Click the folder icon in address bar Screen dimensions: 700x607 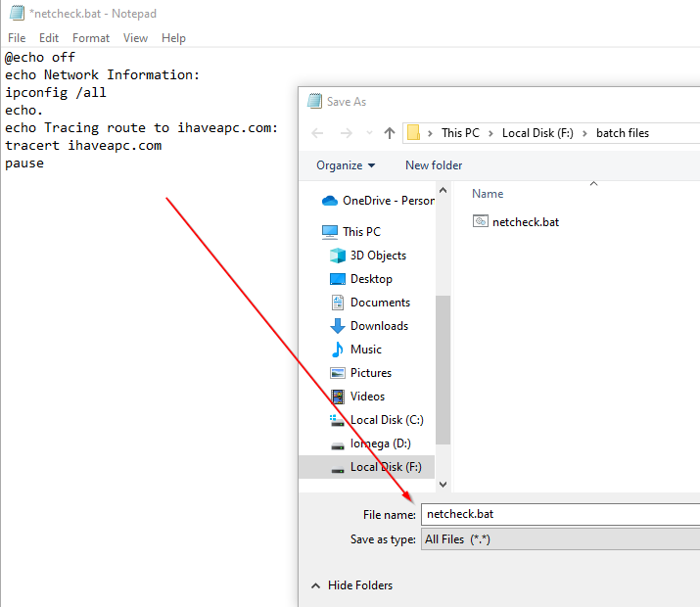coord(413,132)
